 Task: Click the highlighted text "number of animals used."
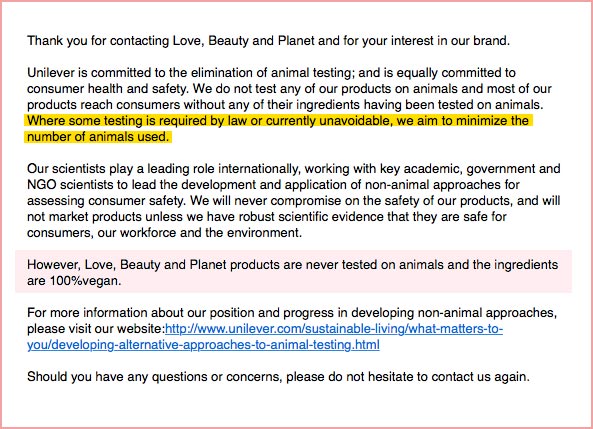98,137
